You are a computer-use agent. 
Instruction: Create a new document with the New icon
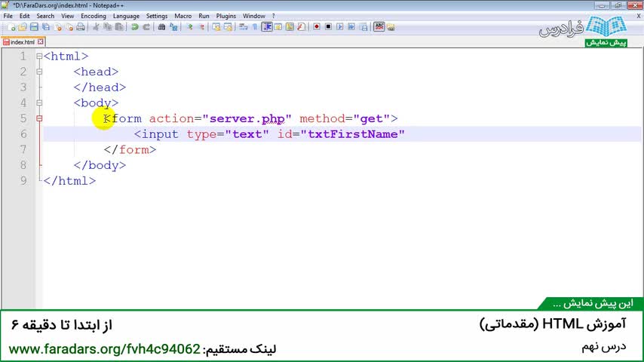11,27
